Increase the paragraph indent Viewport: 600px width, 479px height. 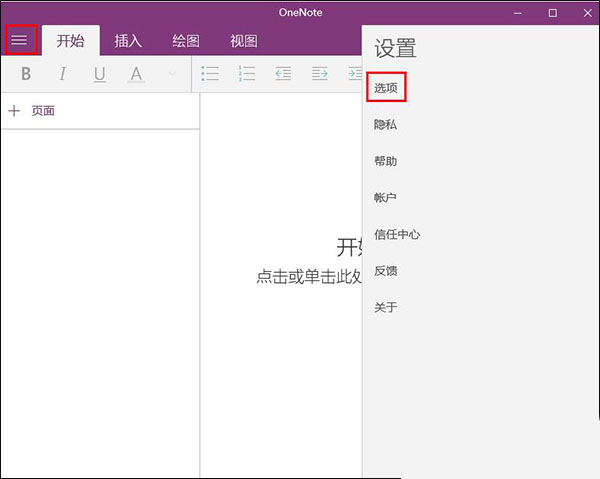click(320, 73)
